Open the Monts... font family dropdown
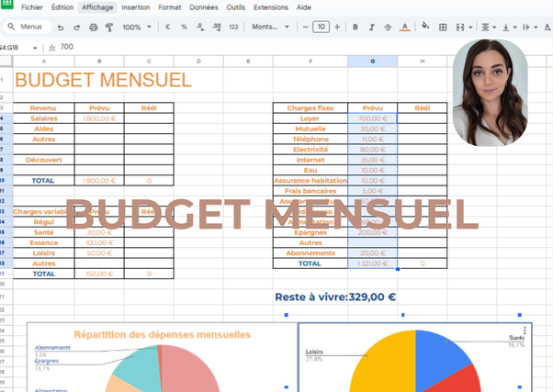Viewport: 553px width, 392px height. click(270, 27)
